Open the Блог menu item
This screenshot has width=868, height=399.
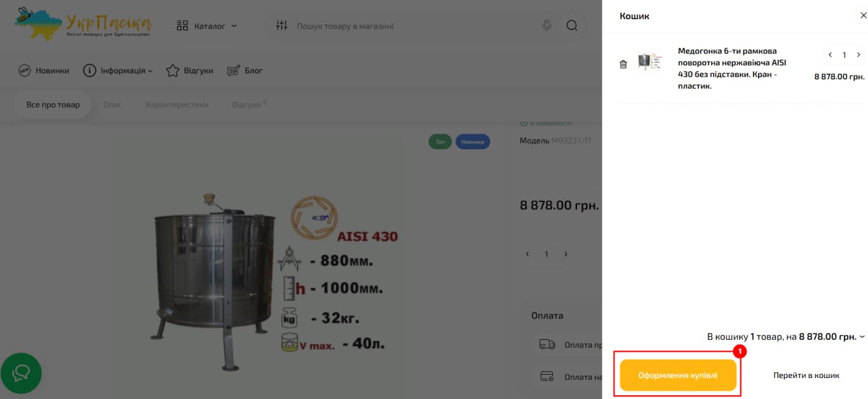coord(245,71)
